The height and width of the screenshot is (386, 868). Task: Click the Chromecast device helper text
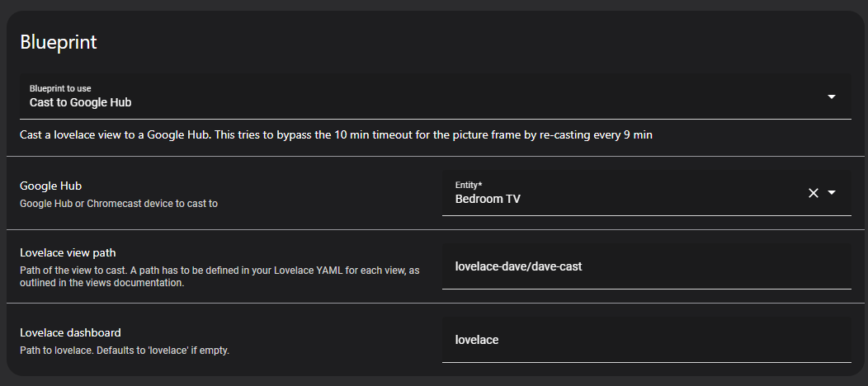pyautogui.click(x=119, y=203)
